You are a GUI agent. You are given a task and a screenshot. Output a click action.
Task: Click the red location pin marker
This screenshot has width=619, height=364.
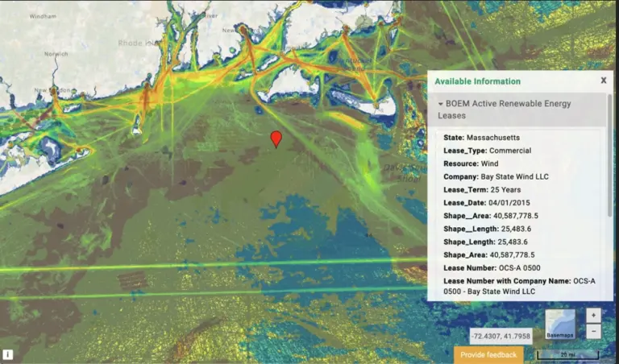276,139
